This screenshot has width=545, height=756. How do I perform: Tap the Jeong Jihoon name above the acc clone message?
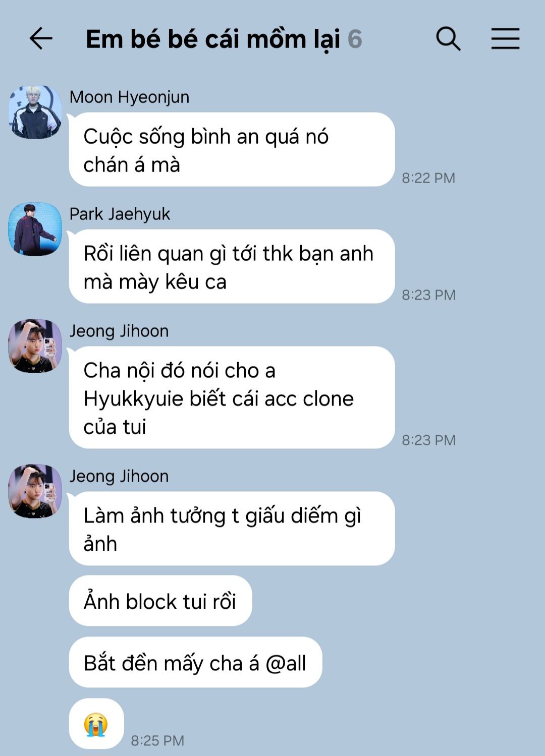pyautogui.click(x=119, y=331)
